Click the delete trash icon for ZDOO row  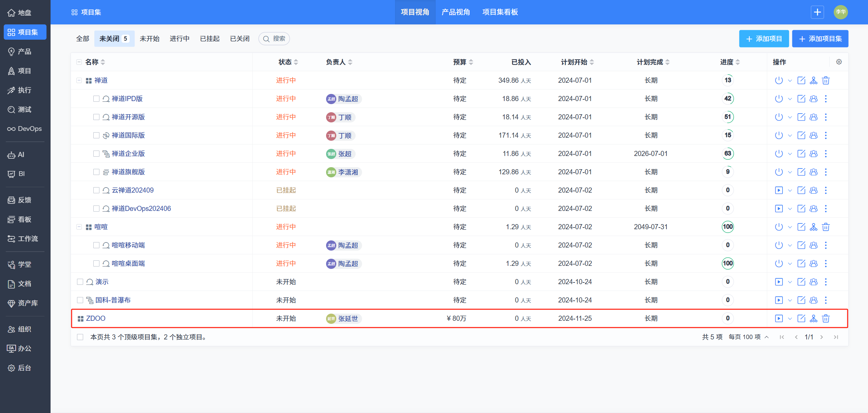tap(826, 318)
